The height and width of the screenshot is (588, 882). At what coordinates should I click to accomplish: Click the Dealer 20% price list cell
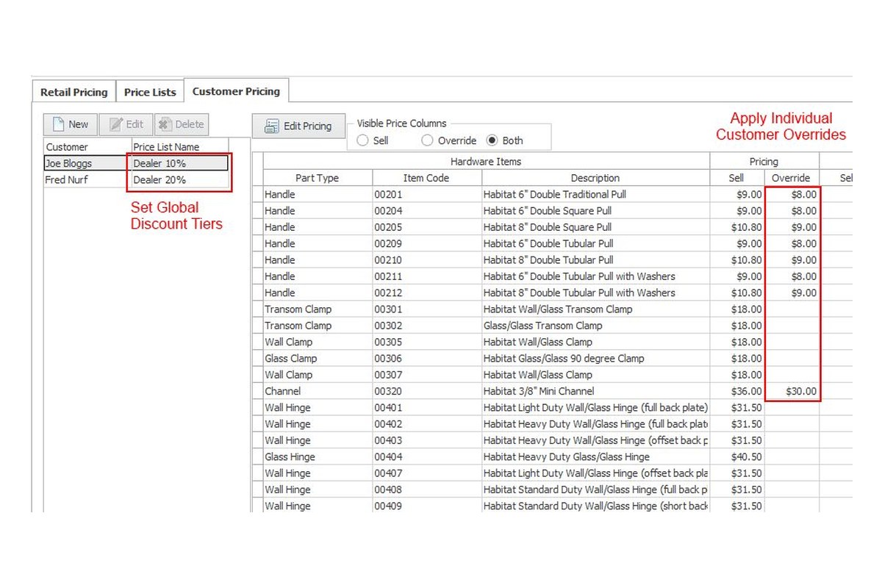pos(180,179)
